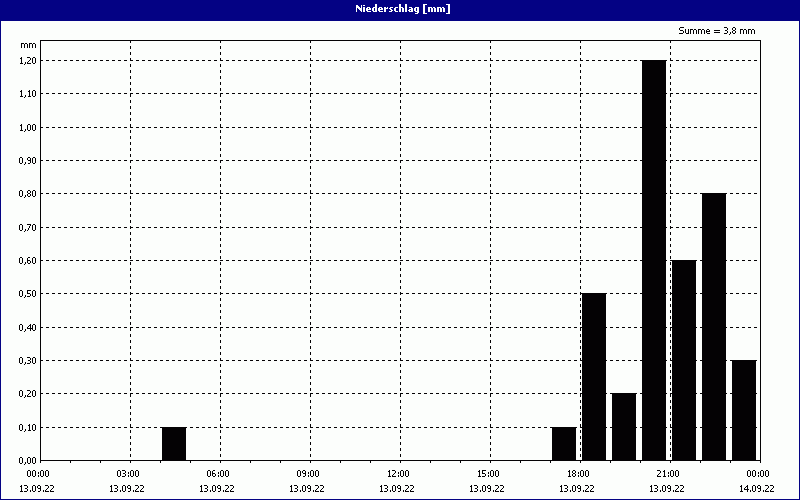
Task: Click the last bar of 0,30 mm
Action: click(744, 410)
